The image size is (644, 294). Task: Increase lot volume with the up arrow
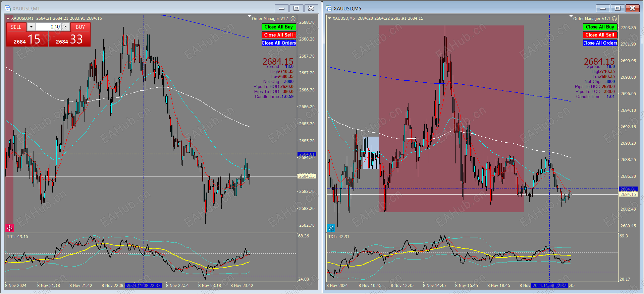(x=66, y=27)
